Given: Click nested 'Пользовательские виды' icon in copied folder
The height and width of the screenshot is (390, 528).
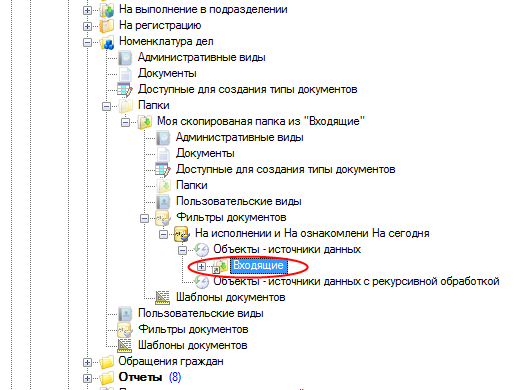Looking at the screenshot, I should (163, 202).
